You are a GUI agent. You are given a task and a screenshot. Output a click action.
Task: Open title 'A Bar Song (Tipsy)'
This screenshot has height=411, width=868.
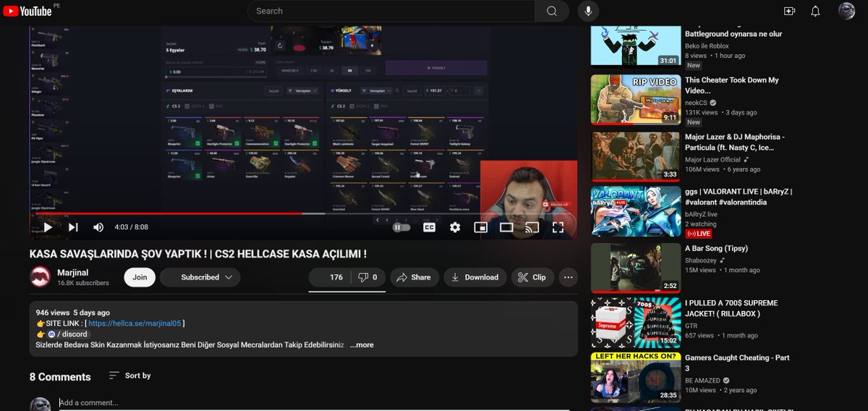716,248
